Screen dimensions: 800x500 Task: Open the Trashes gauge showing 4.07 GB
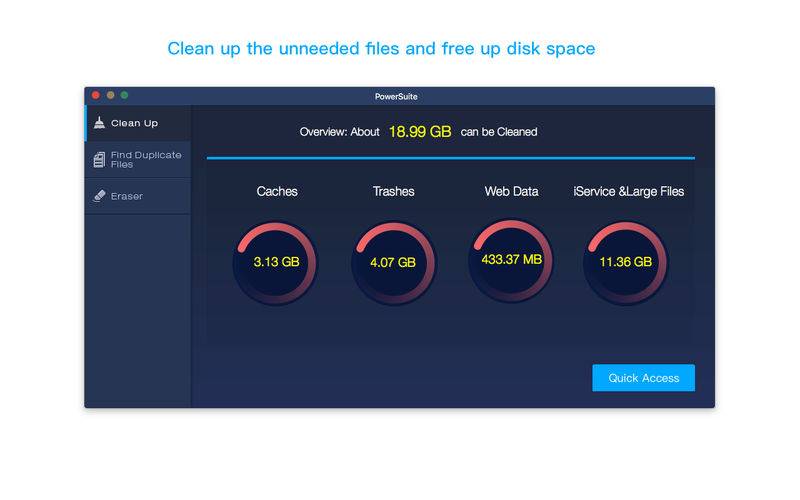[x=393, y=263]
